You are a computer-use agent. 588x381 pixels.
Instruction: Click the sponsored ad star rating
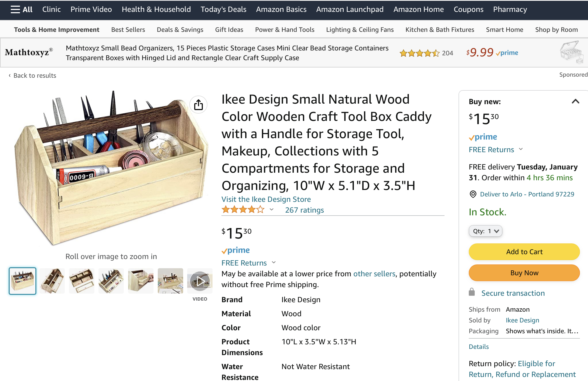tap(419, 53)
